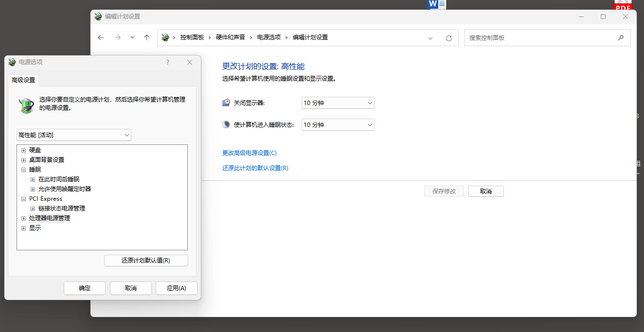The width and height of the screenshot is (644, 332).
Task: Click the address bar power icon
Action: point(165,37)
